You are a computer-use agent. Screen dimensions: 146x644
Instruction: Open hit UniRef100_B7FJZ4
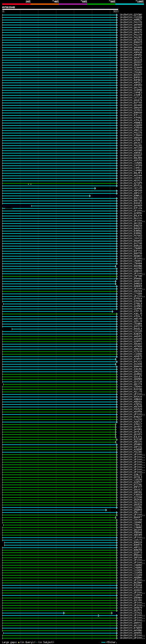131,208
